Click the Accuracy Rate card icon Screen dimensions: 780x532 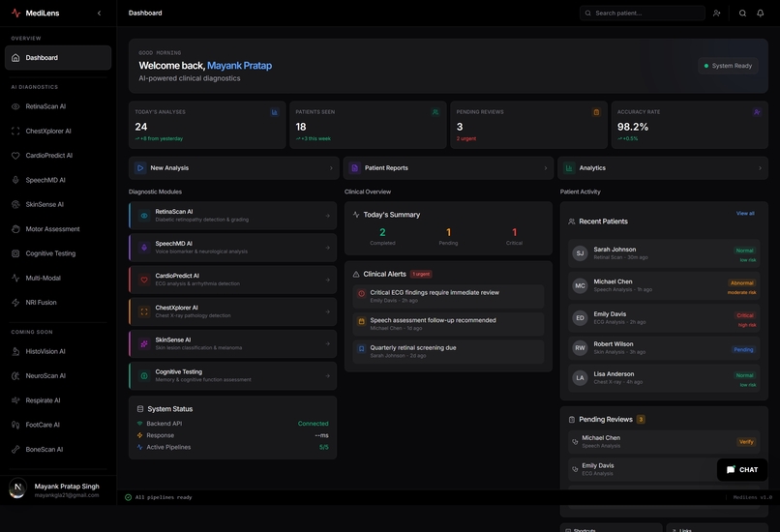pos(757,112)
